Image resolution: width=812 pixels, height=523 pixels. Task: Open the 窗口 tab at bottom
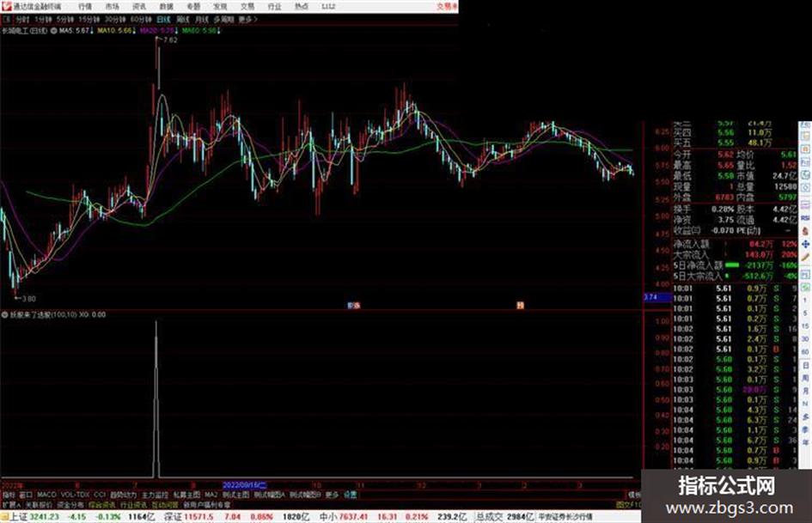click(x=26, y=495)
